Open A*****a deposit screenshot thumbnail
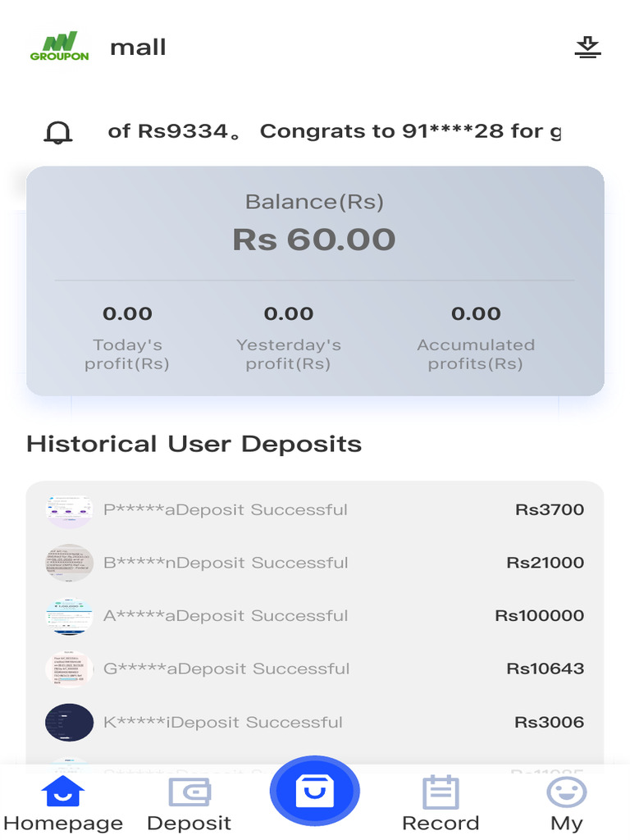The height and width of the screenshot is (840, 630). 69,616
